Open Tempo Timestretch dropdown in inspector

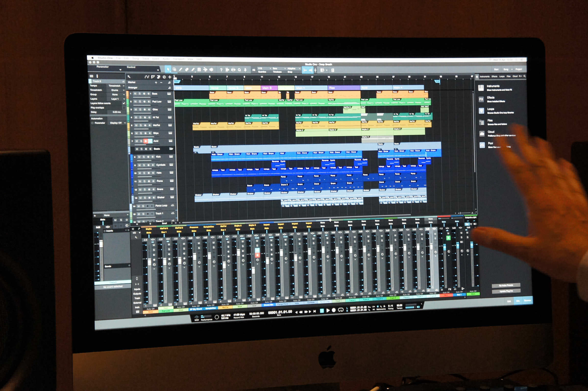pos(116,86)
